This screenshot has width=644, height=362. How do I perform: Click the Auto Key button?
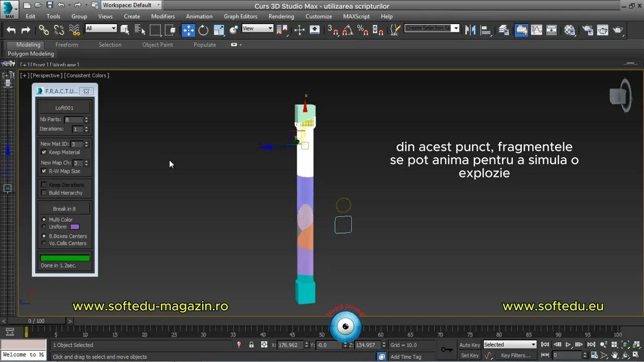point(469,345)
